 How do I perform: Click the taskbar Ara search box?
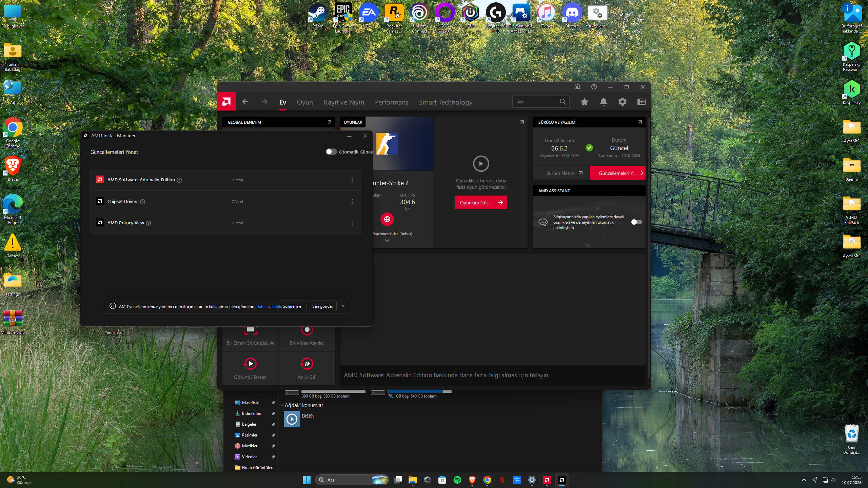[353, 480]
